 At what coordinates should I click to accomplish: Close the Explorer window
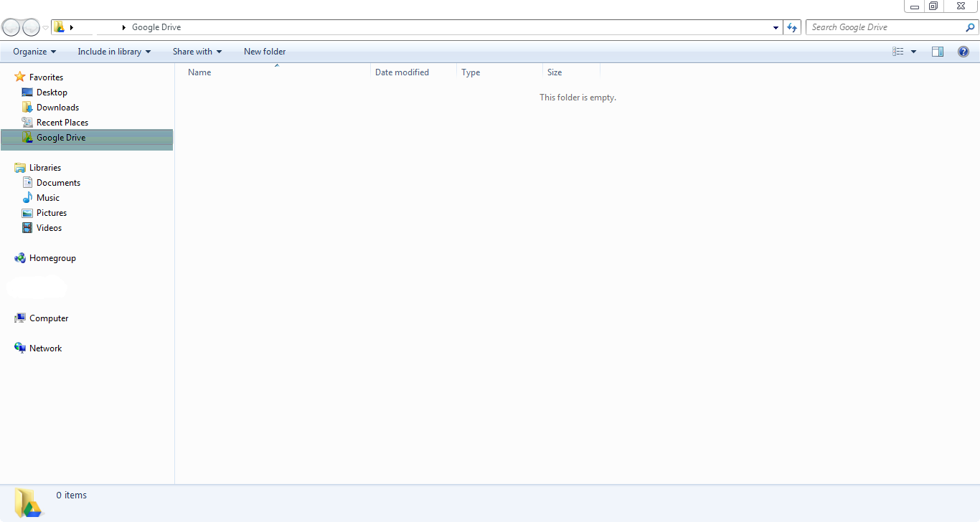(x=961, y=6)
